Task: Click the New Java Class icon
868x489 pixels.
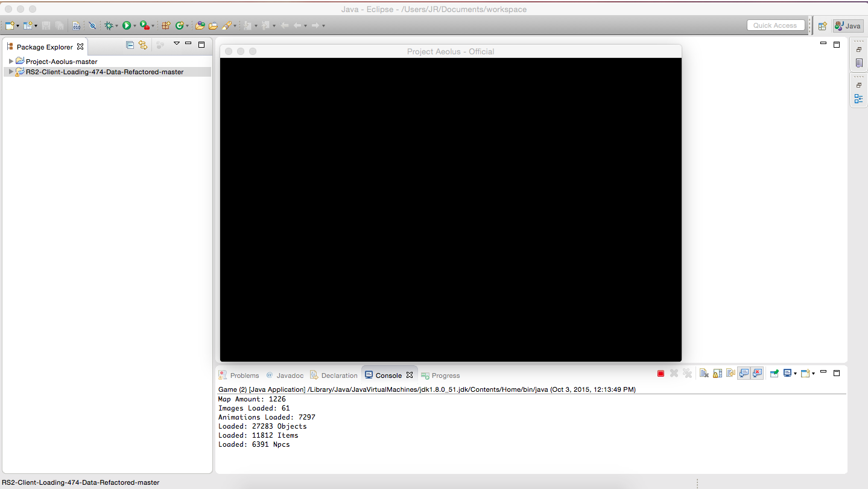Action: pos(180,25)
